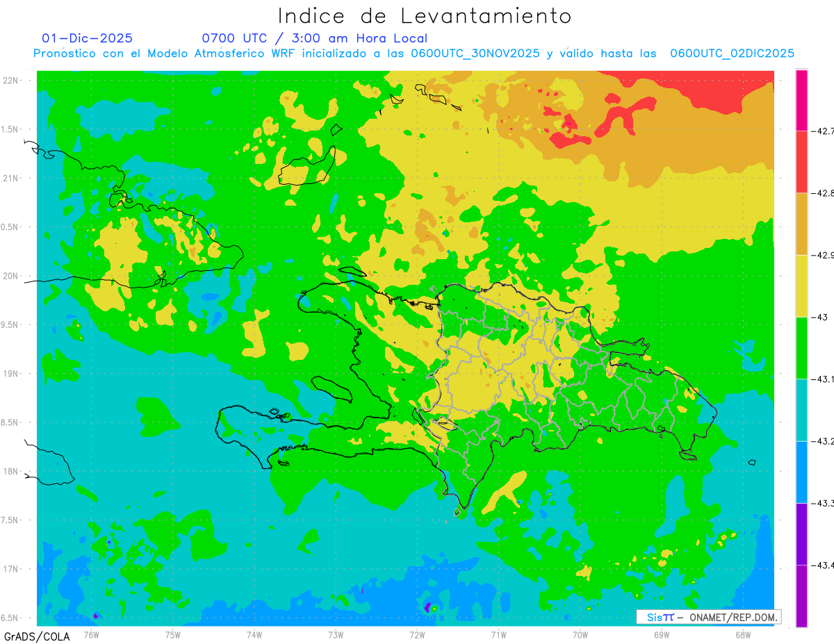Click the 19N latitude label
The width and height of the screenshot is (834, 644).
point(11,374)
